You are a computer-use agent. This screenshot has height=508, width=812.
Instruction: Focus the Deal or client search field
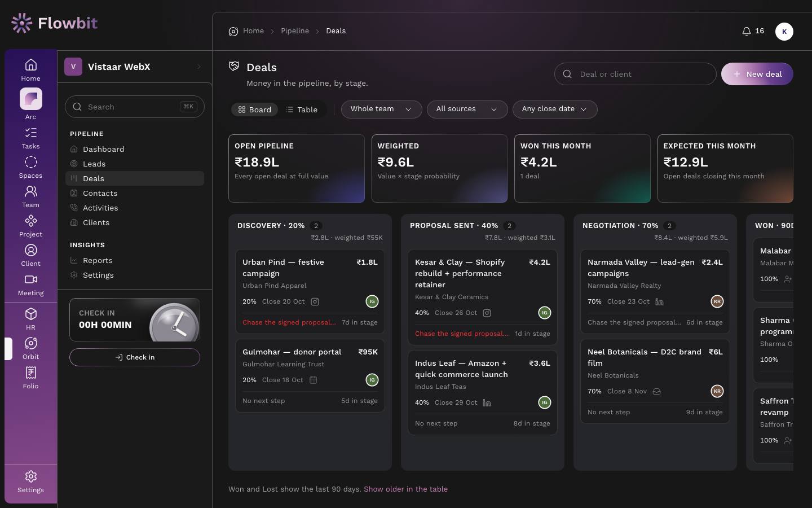pyautogui.click(x=635, y=74)
